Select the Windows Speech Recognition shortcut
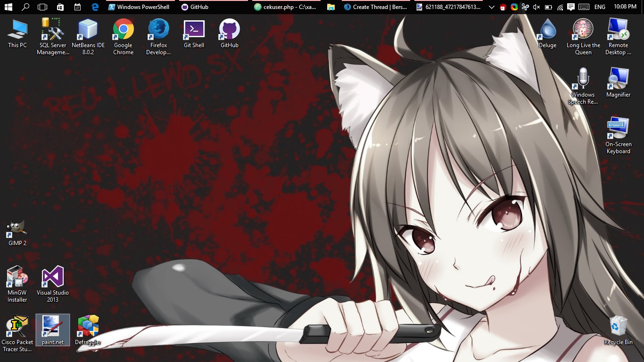644x362 pixels. 583,86
